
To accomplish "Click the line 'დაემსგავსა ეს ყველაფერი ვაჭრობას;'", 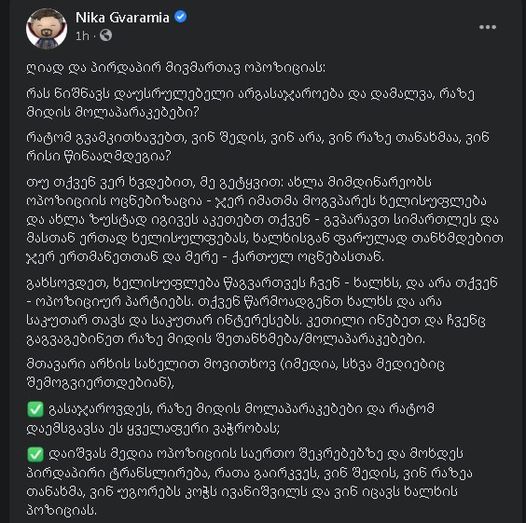I will [x=153, y=428].
